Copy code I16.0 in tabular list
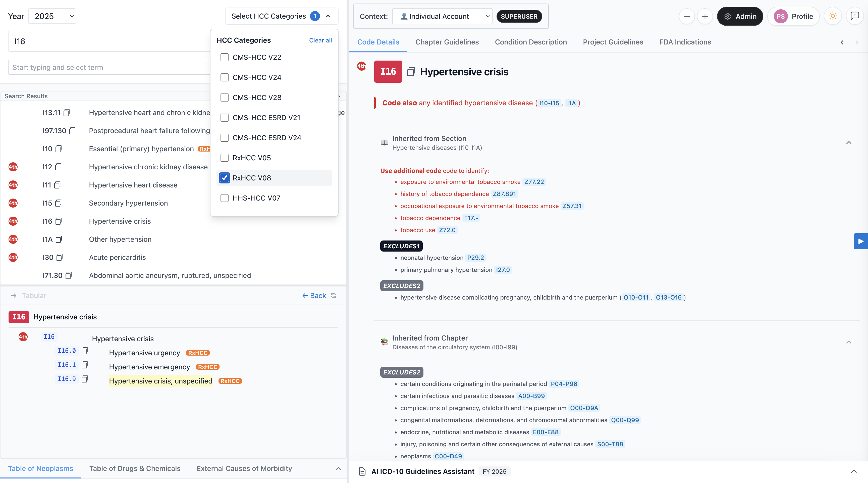 point(85,351)
